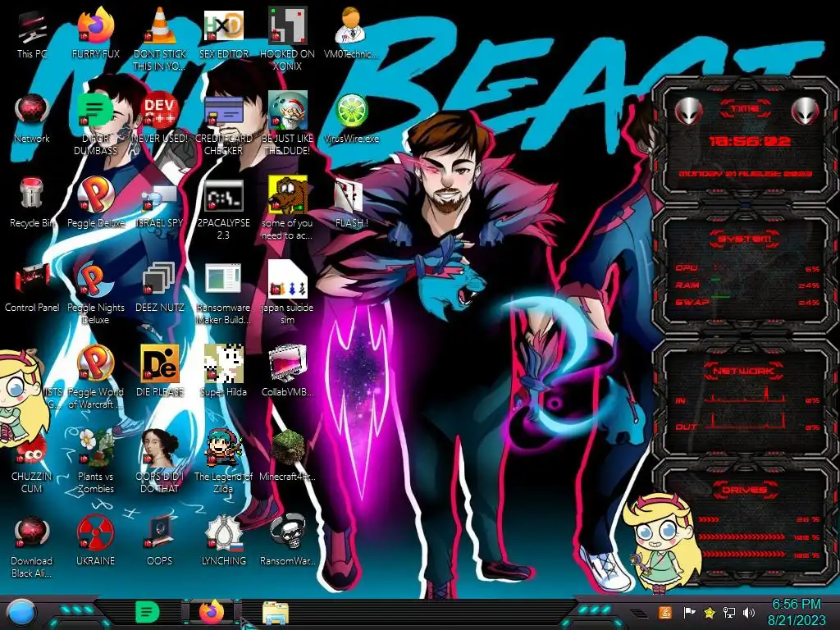The image size is (840, 630).
Task: Click the TIME header in the widget
Action: point(745,108)
